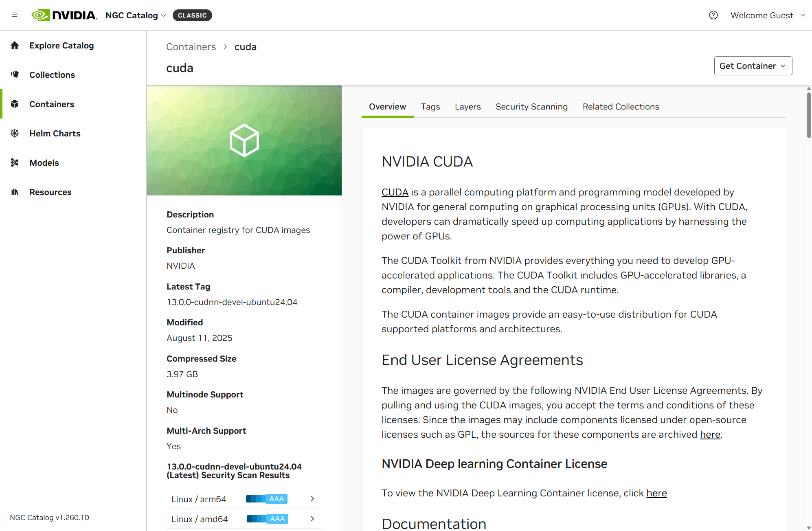Click the Resources books icon

[15, 192]
